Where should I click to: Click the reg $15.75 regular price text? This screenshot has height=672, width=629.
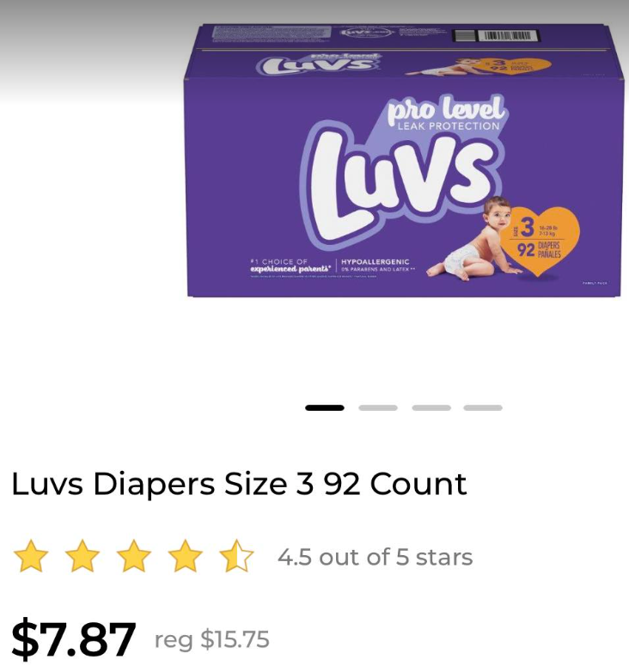(211, 639)
